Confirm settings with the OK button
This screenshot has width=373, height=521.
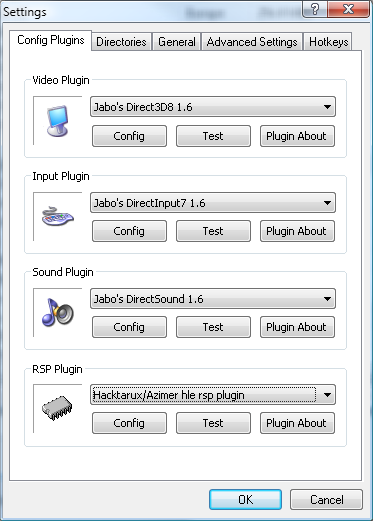click(245, 499)
